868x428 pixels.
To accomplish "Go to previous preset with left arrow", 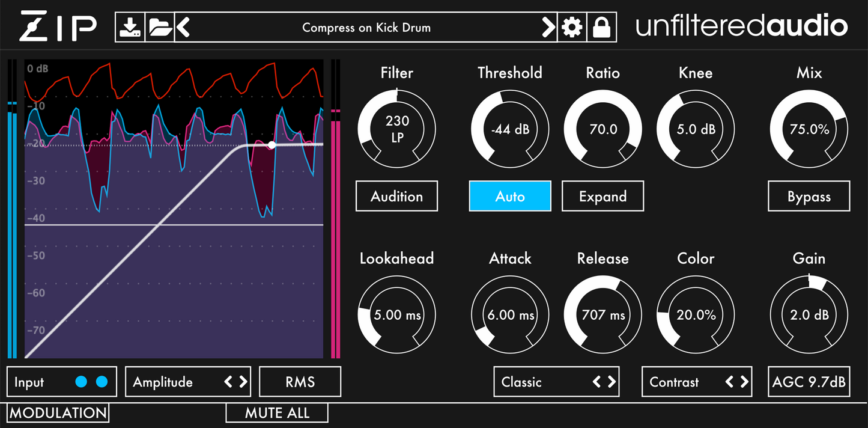I will [x=184, y=28].
